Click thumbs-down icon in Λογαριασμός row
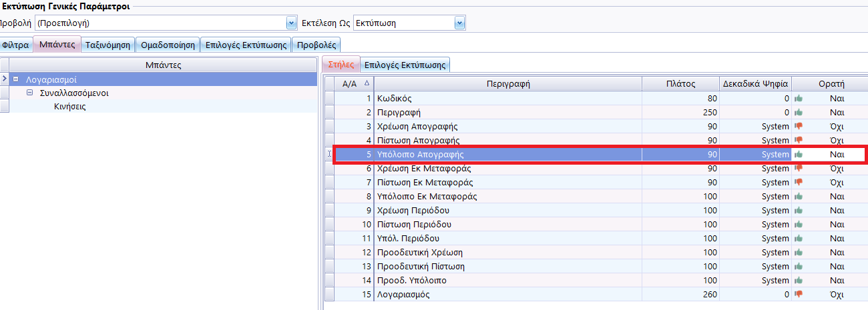Image resolution: width=868 pixels, height=310 pixels. [799, 295]
